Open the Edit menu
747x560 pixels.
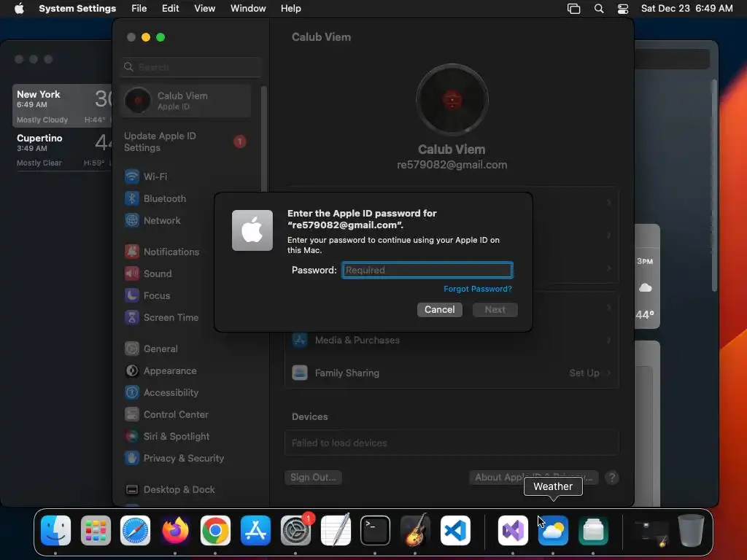click(170, 9)
